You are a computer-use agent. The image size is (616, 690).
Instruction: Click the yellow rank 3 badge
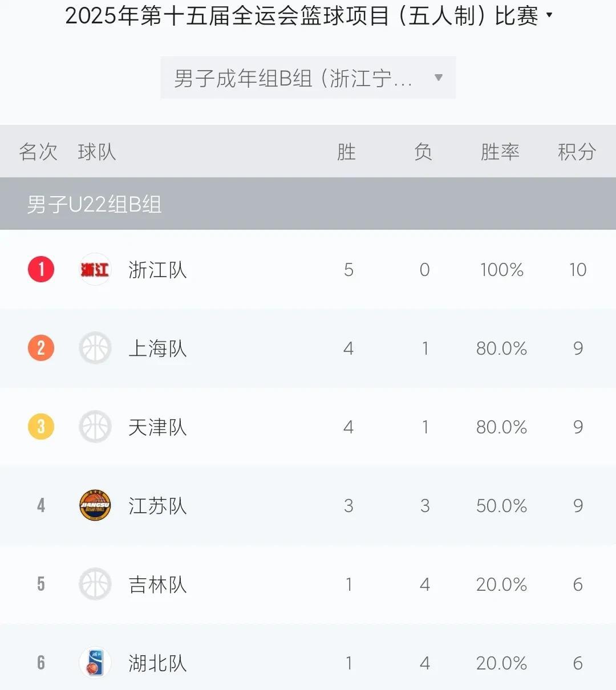click(x=41, y=427)
